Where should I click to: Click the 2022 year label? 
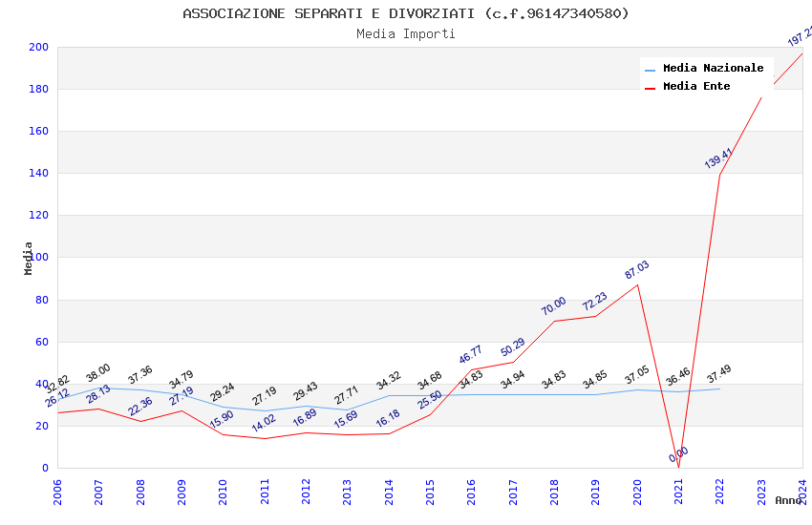[x=720, y=492]
